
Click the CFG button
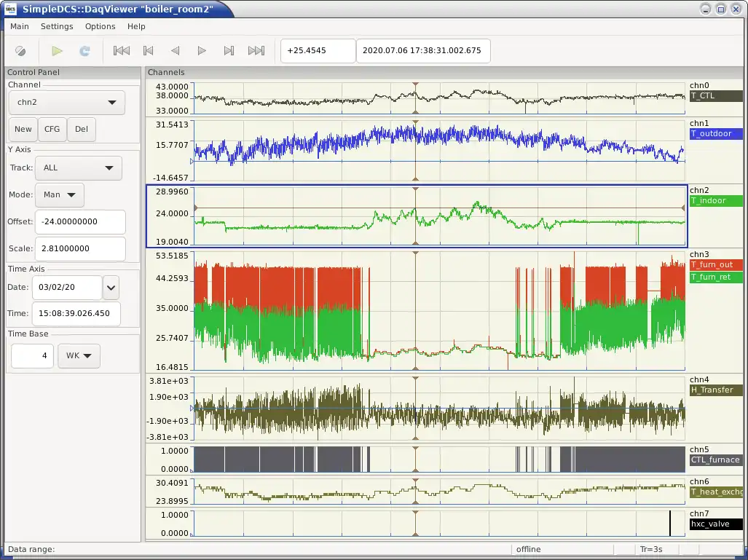pyautogui.click(x=52, y=129)
